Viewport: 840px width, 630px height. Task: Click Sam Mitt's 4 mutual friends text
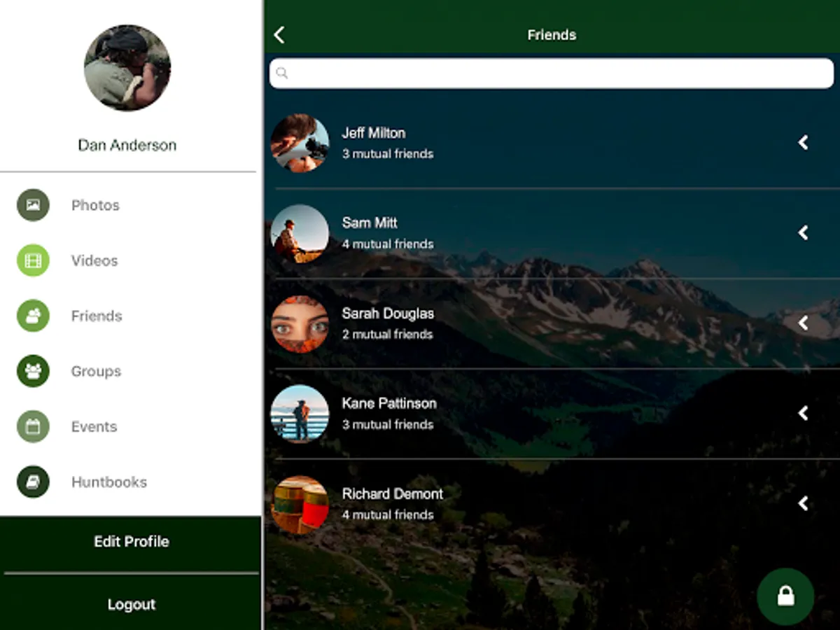pyautogui.click(x=388, y=244)
